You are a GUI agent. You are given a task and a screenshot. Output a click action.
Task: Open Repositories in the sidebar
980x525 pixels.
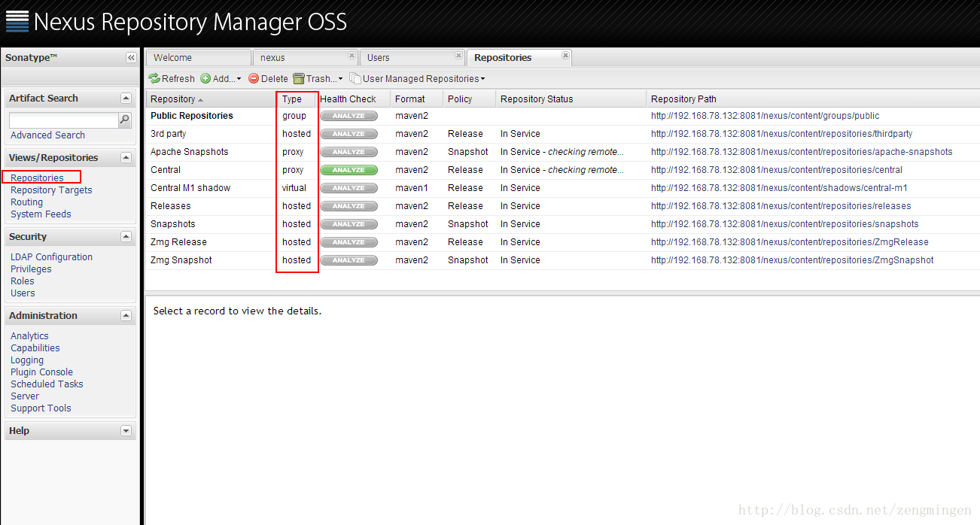pos(37,178)
